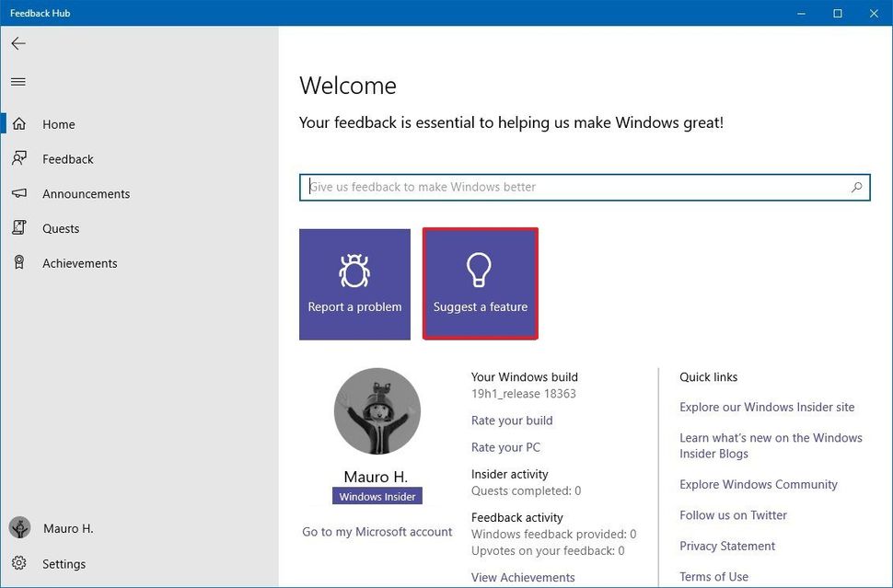Image resolution: width=893 pixels, height=588 pixels.
Task: Expand the hamburger navigation menu
Action: click(x=17, y=81)
